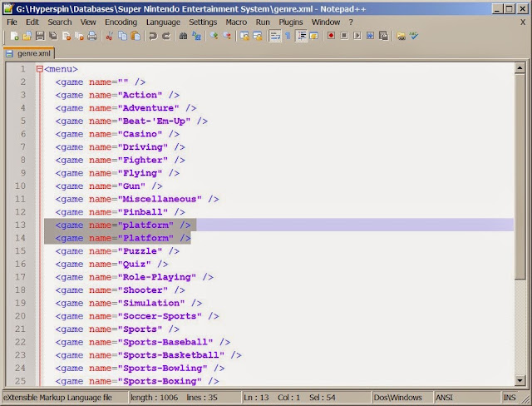
Task: Click the Close All toolbar icon
Action: [79, 36]
